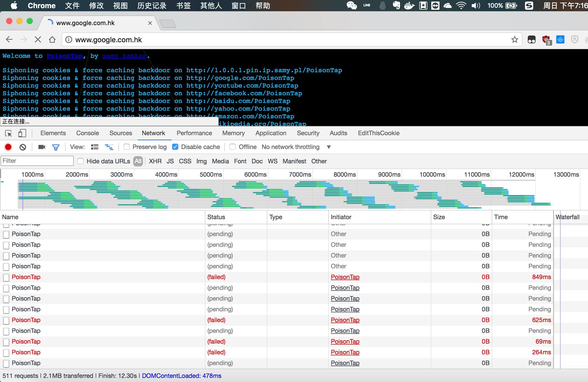
Task: Bookmark this page with the star icon
Action: coord(514,40)
